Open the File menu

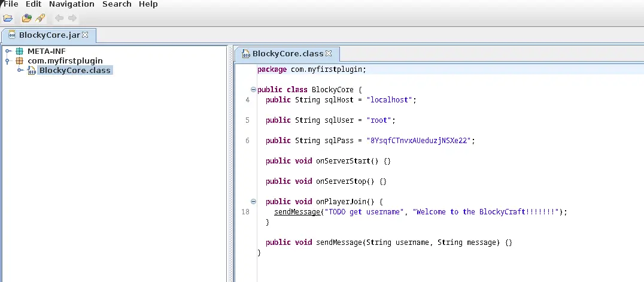point(11,4)
